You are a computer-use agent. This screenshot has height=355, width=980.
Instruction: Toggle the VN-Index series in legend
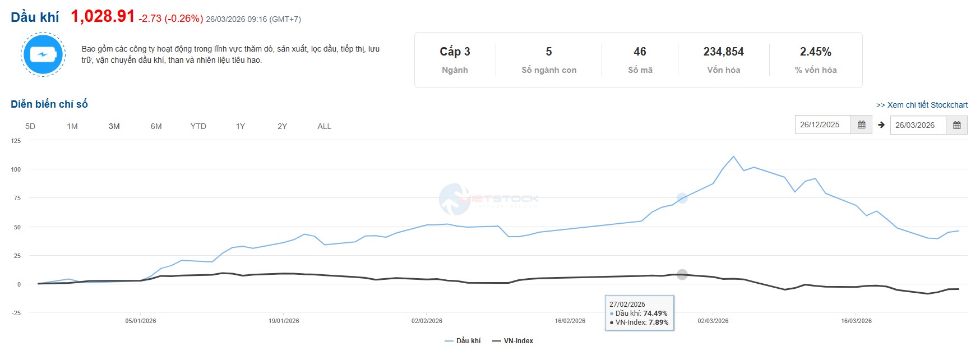coord(512,341)
